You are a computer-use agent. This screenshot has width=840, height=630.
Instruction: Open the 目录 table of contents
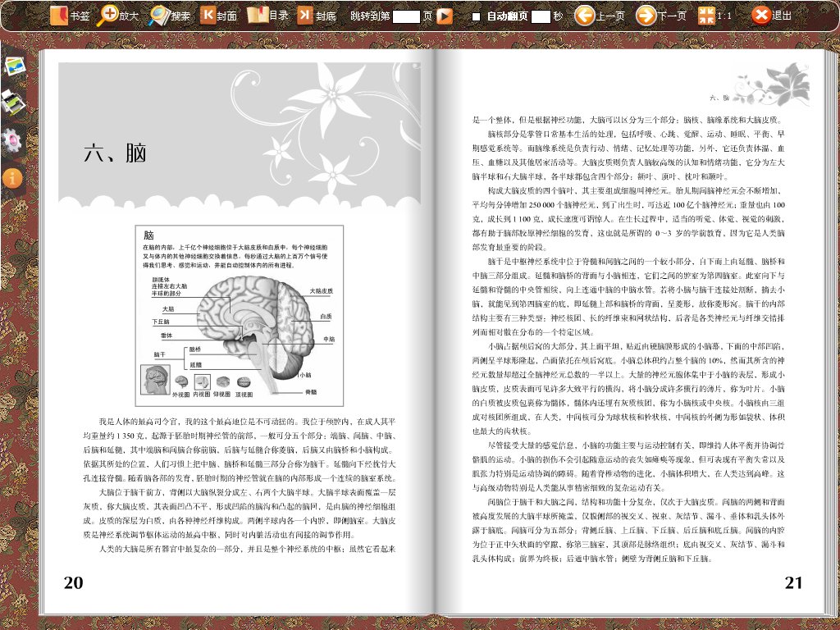pos(268,16)
